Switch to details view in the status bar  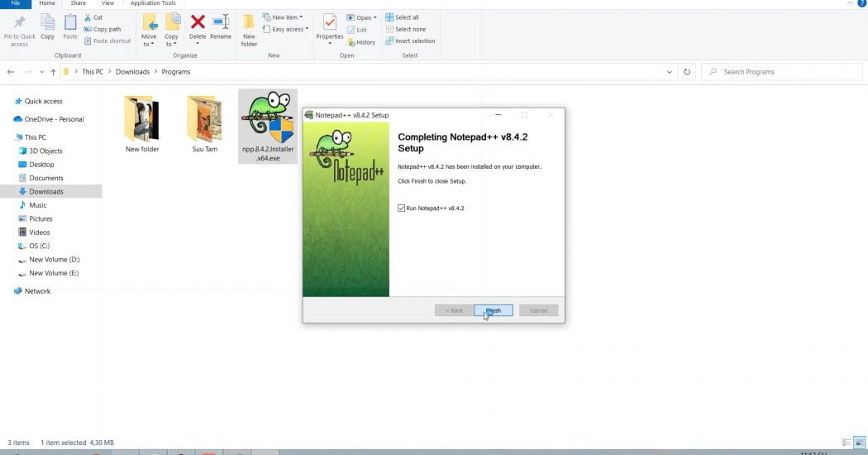[847, 443]
